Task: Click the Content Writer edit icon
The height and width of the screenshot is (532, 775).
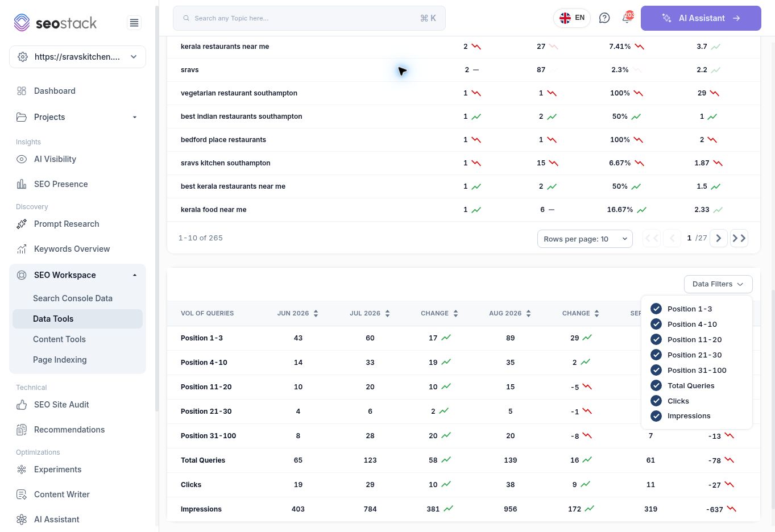Action: coord(22,494)
